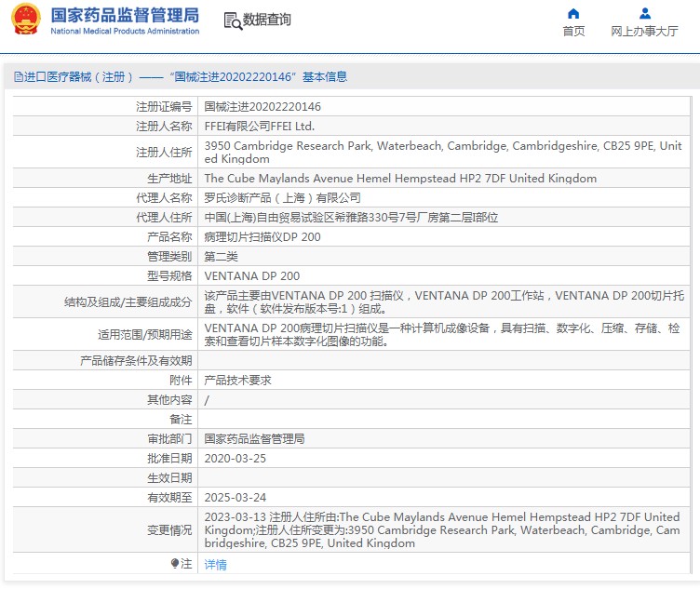Click the 管理类别 row label
The height and width of the screenshot is (589, 700).
point(169,257)
